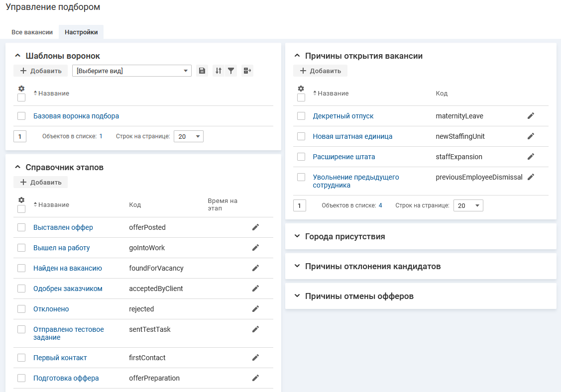
Task: Check the Базовая воронка подбора checkbox
Action: pyautogui.click(x=21, y=116)
